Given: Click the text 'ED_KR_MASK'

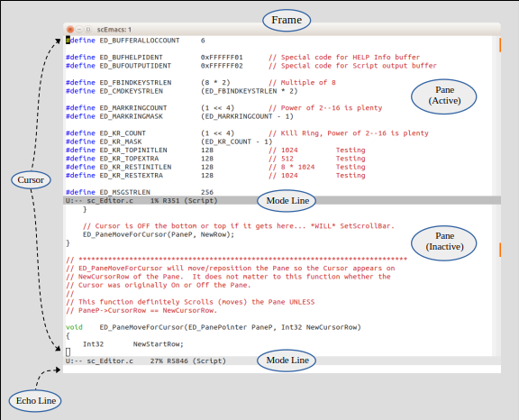Looking at the screenshot, I should pyautogui.click(x=121, y=142).
